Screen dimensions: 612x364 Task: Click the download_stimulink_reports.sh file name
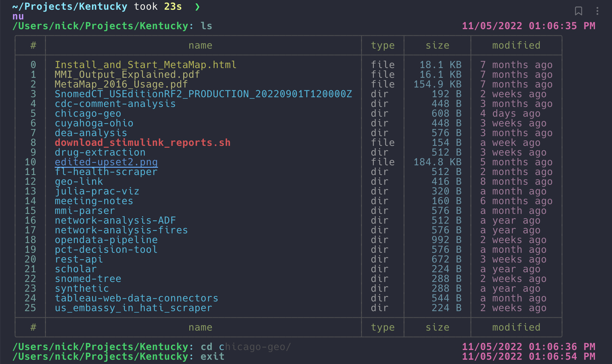pos(142,143)
